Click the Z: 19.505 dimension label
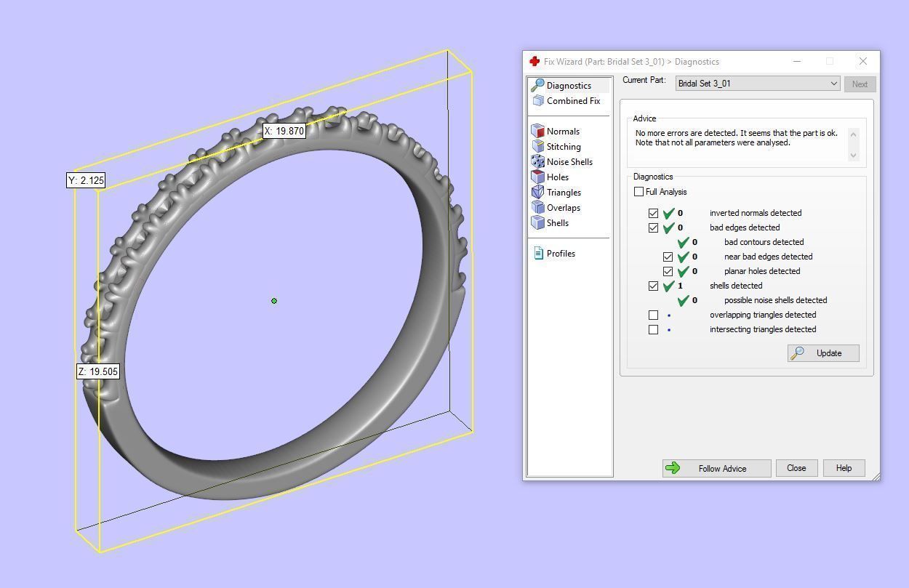The image size is (909, 588). click(x=98, y=371)
